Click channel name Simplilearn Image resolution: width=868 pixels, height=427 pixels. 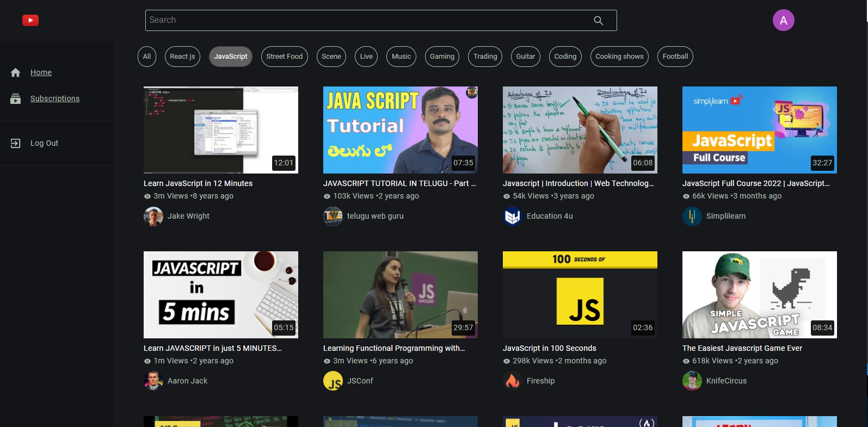point(726,216)
